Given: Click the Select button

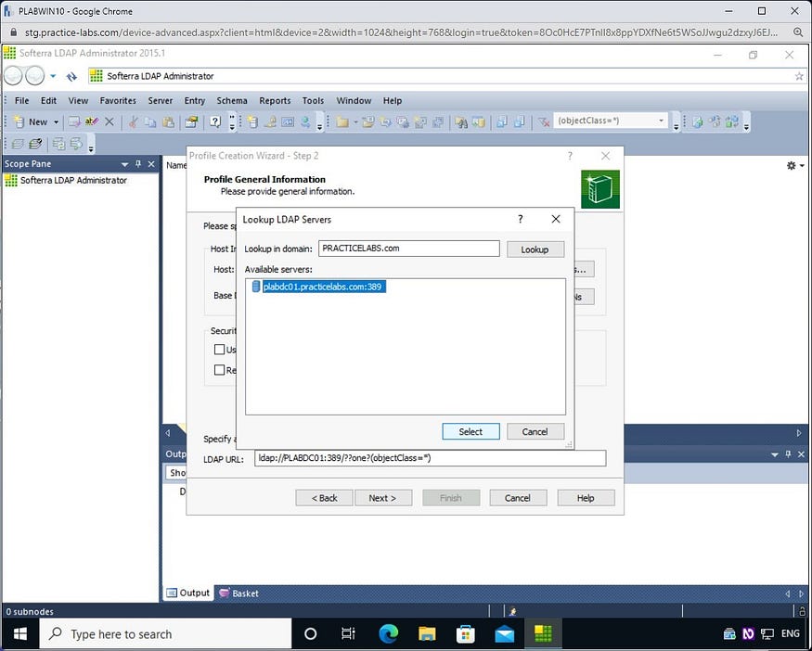Looking at the screenshot, I should (470, 431).
